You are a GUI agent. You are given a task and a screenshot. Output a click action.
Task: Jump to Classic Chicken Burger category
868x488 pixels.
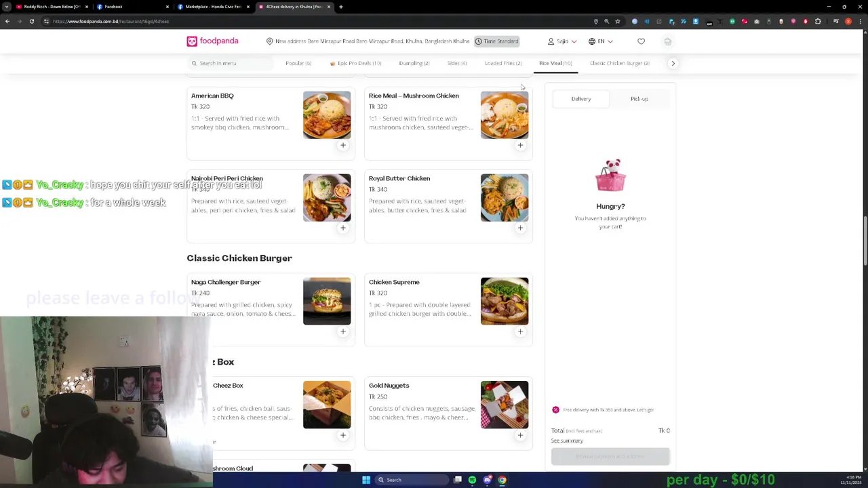(x=620, y=63)
